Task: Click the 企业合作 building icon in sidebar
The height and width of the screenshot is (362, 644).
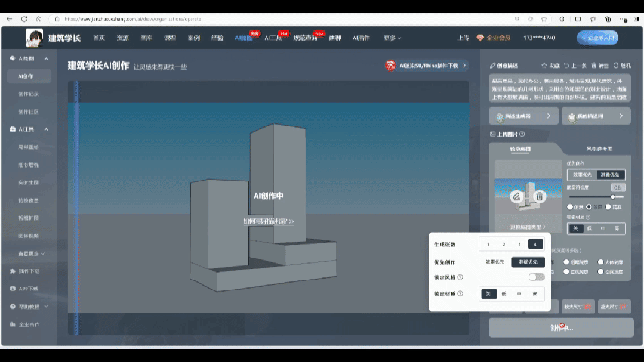Action: [x=13, y=324]
